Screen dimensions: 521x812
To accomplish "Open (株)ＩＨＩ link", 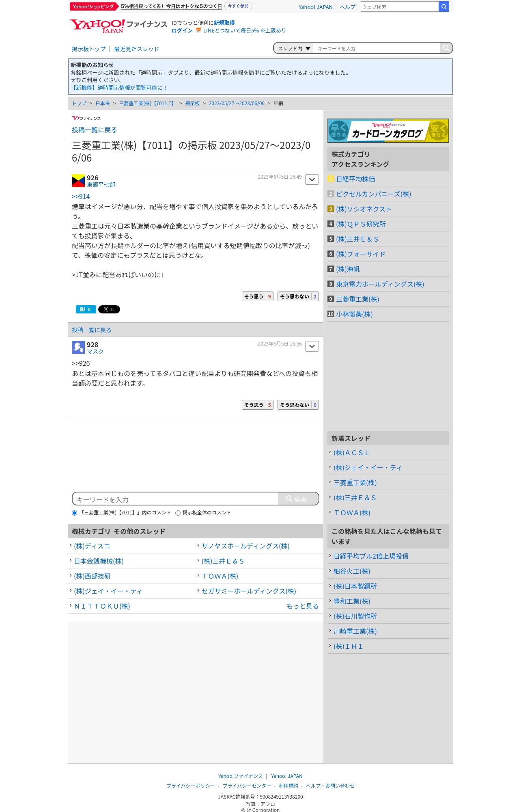I will pyautogui.click(x=348, y=646).
